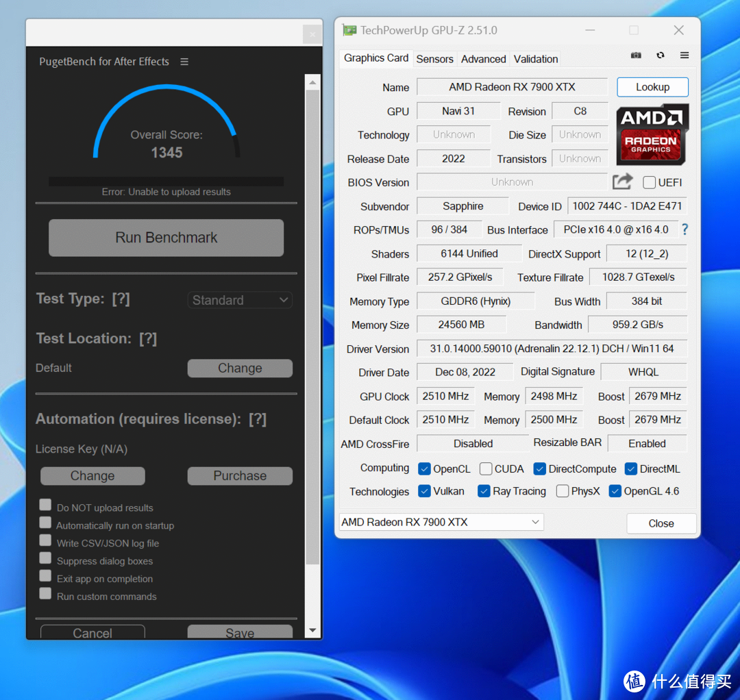Click the Lookup button in GPU-Z

click(653, 87)
